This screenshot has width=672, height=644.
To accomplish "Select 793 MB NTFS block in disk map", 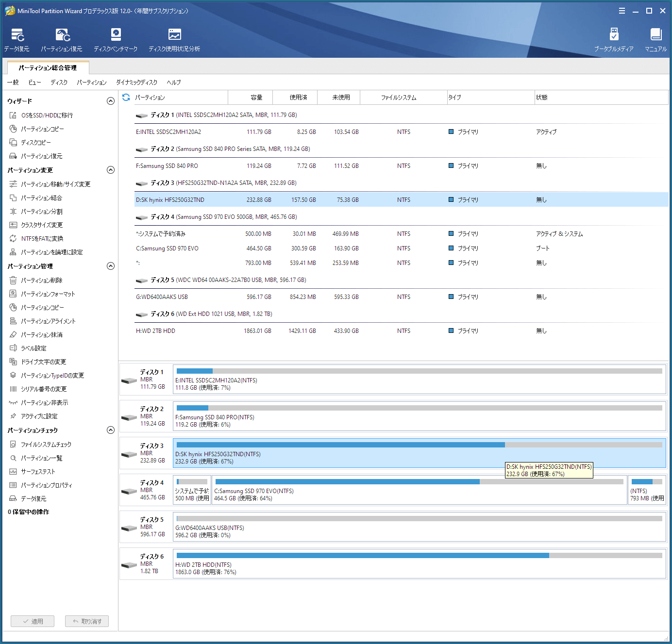I will click(647, 490).
